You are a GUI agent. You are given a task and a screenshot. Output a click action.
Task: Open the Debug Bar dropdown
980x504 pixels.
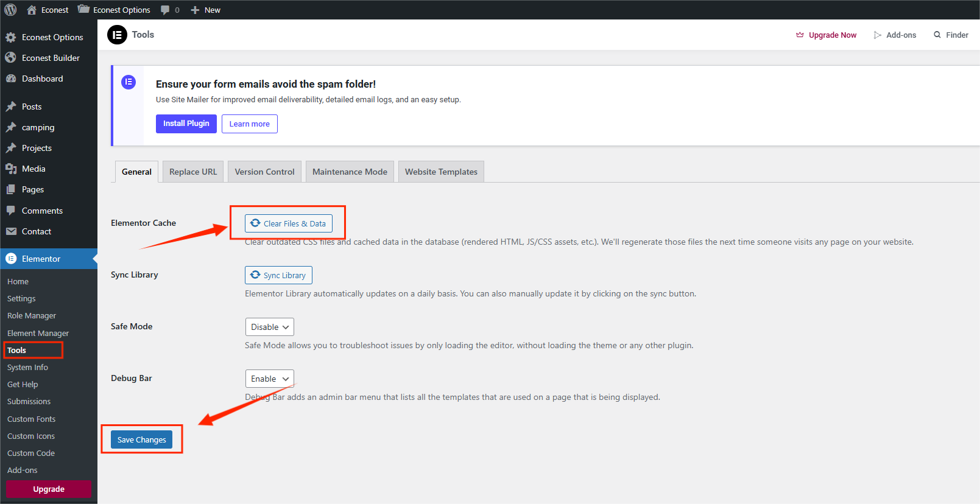coord(270,379)
